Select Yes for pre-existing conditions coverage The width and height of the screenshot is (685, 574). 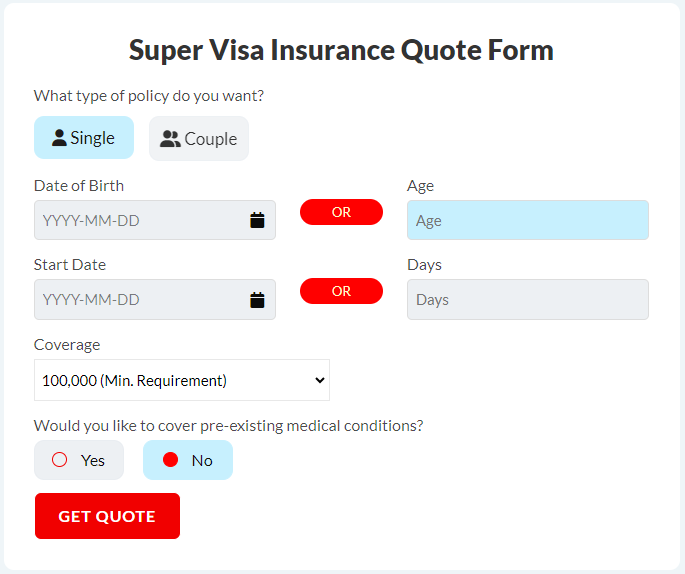79,460
